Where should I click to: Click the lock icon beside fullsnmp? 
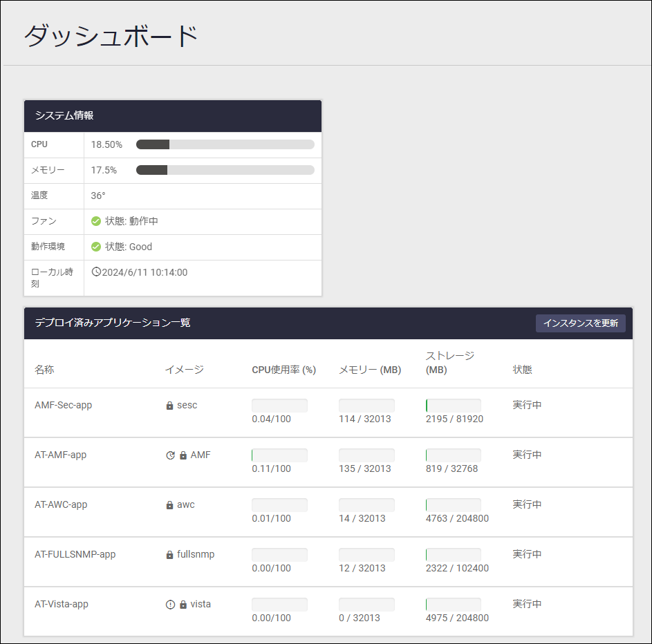(169, 555)
